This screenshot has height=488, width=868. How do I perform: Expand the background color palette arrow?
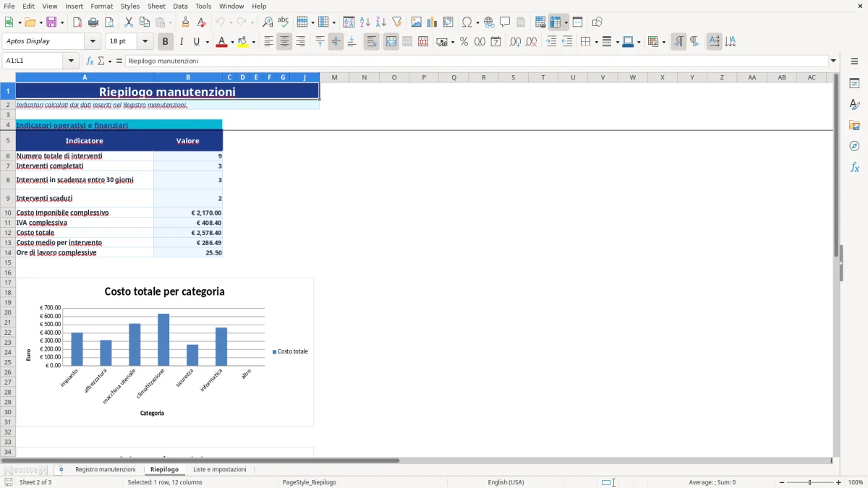coord(253,42)
